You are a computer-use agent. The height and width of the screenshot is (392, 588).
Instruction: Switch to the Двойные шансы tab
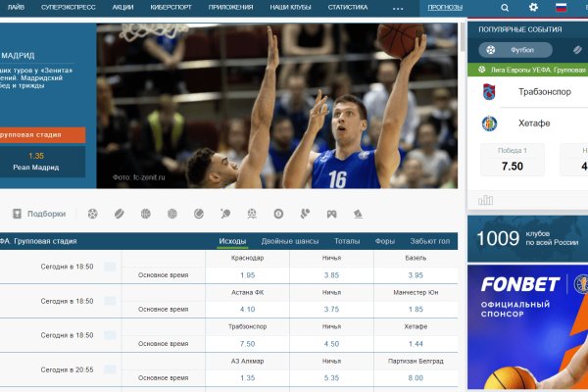click(290, 241)
